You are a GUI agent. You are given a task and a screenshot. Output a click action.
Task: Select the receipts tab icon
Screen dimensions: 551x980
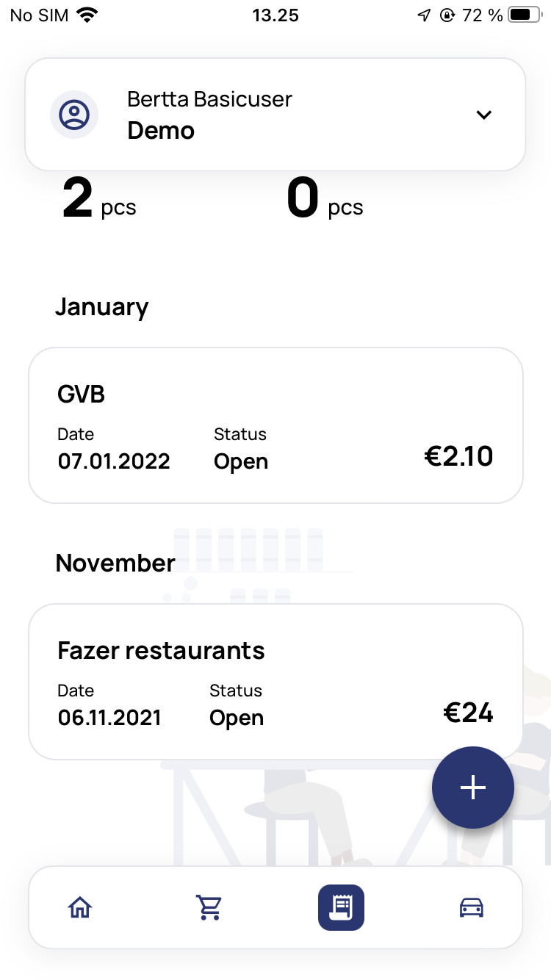[x=341, y=908]
